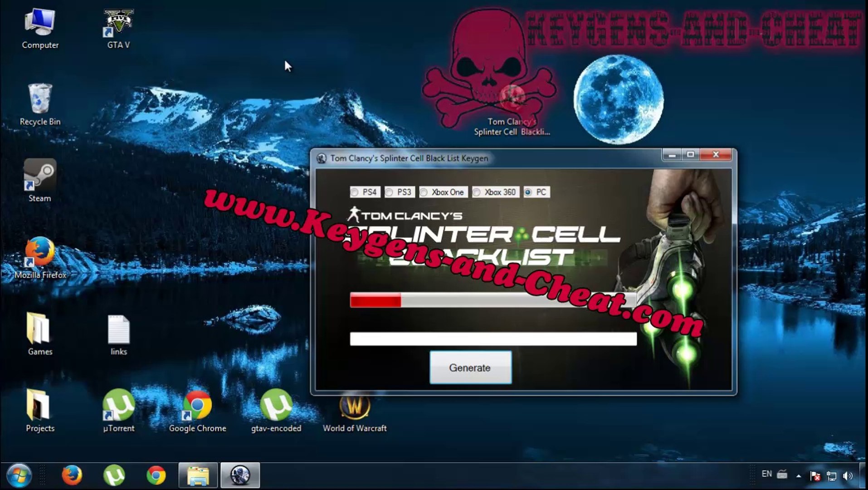Viewport: 868px width, 490px height.
Task: Launch the Steam desktop shortcut
Action: pyautogui.click(x=40, y=181)
